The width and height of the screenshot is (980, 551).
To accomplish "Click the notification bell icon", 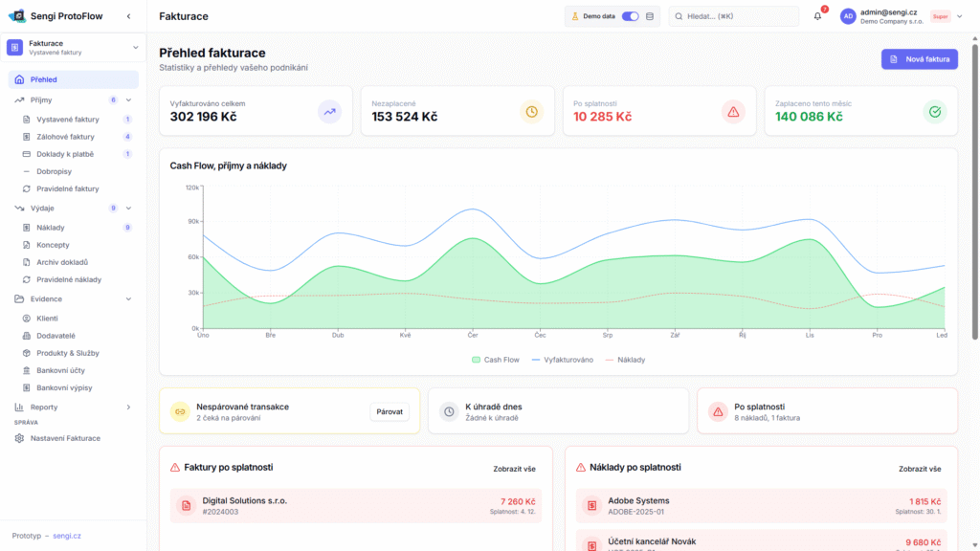I will (x=817, y=16).
